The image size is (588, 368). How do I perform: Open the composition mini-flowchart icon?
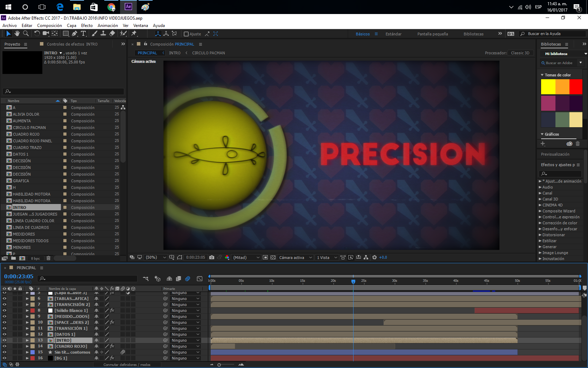146,279
